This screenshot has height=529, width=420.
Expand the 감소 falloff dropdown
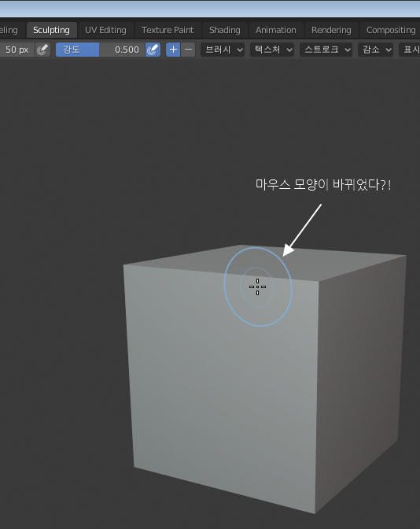tap(375, 50)
